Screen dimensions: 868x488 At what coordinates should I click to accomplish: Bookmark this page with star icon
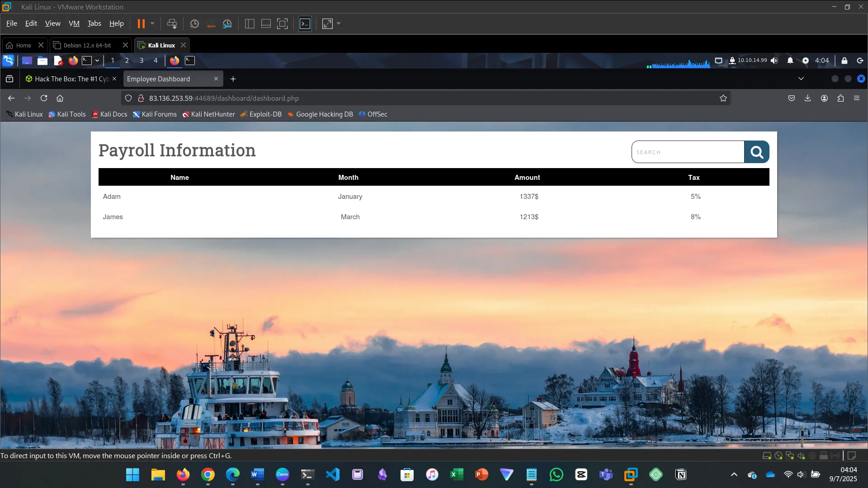(723, 99)
